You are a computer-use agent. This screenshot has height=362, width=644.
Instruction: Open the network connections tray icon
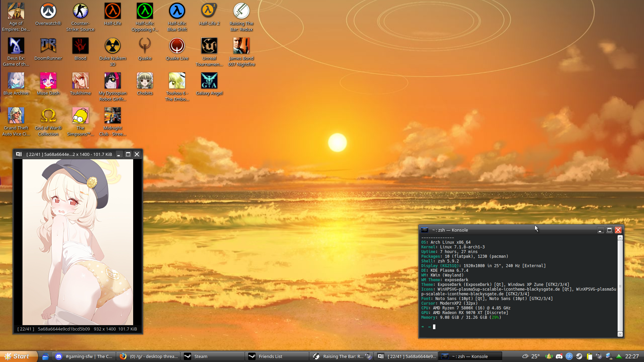[609, 356]
